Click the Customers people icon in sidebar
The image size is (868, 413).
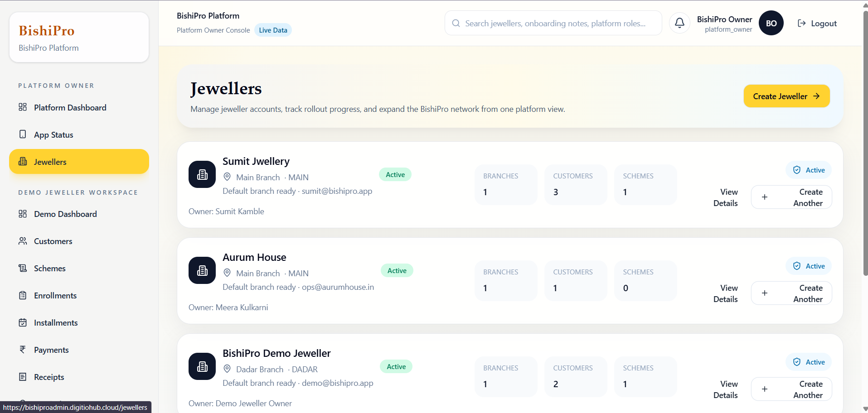point(23,241)
